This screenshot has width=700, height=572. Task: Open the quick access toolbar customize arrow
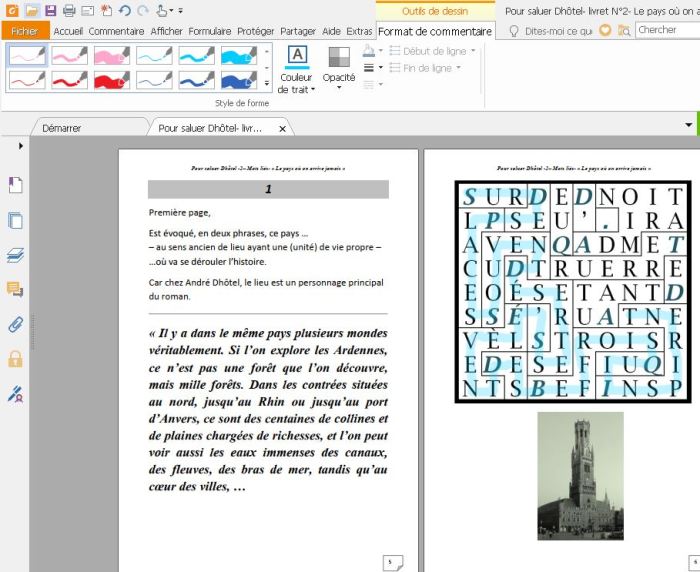tap(180, 10)
